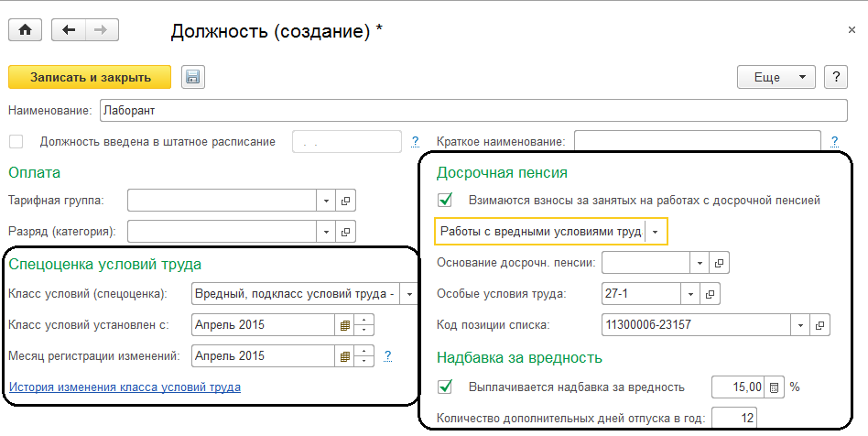Click the Краткое наименование input field
This screenshot has height=436, width=868.
(x=697, y=141)
